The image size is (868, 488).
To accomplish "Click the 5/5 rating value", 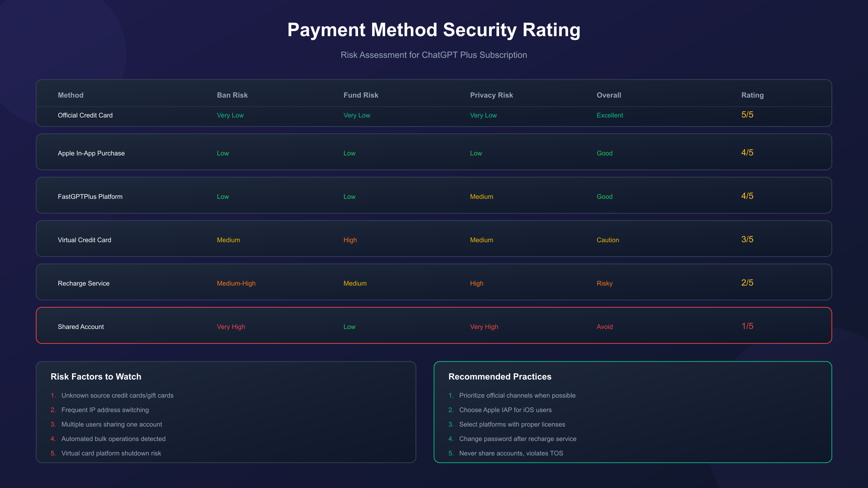I will 747,115.
